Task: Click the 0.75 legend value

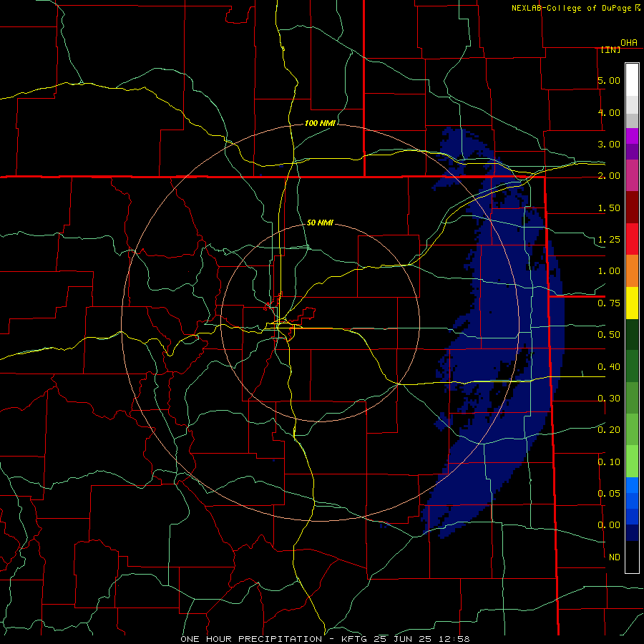Action: pyautogui.click(x=609, y=303)
